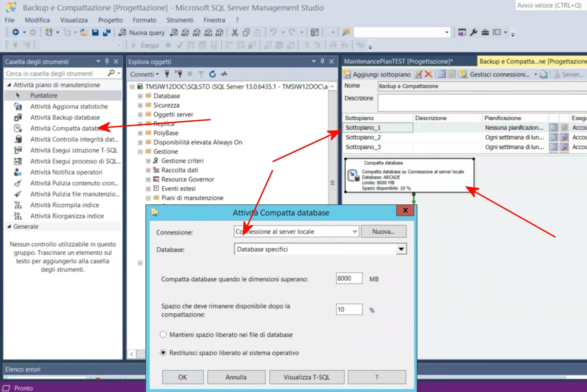587x392 pixels.
Task: Select Attività Esegui processo di SQL tool
Action: tap(76, 161)
